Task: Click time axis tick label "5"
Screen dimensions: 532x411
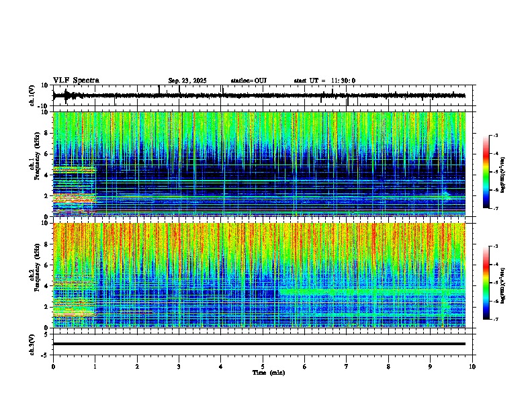Action: [x=263, y=367]
